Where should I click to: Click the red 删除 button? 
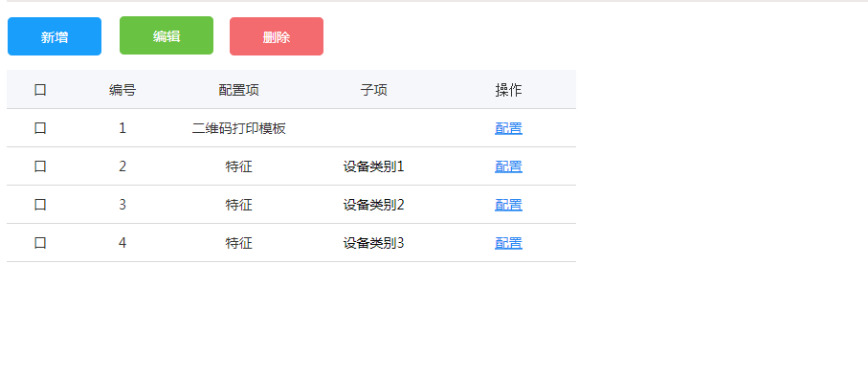[x=277, y=36]
